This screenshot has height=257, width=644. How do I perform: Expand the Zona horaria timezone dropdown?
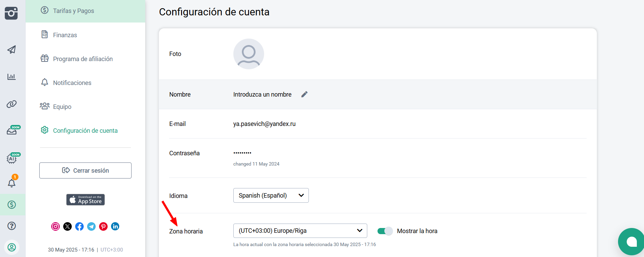click(x=300, y=231)
